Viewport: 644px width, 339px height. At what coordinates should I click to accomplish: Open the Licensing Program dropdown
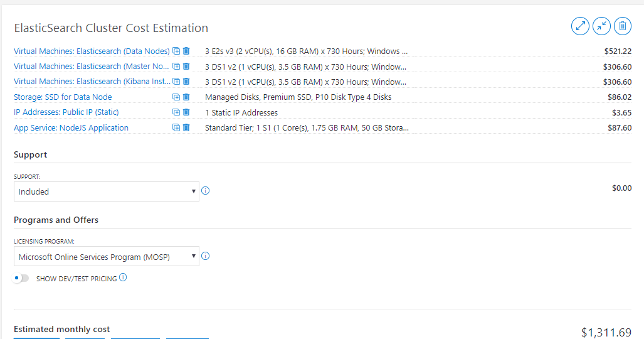[x=107, y=256]
